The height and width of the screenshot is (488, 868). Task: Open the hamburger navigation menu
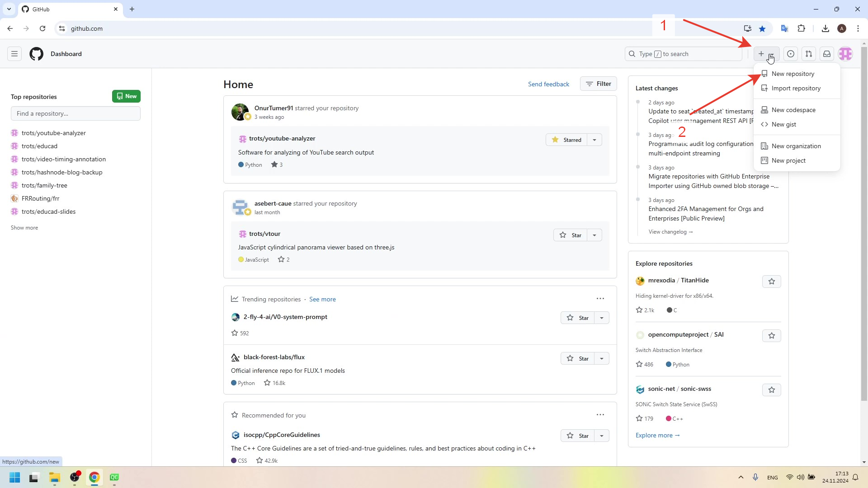[x=14, y=54]
